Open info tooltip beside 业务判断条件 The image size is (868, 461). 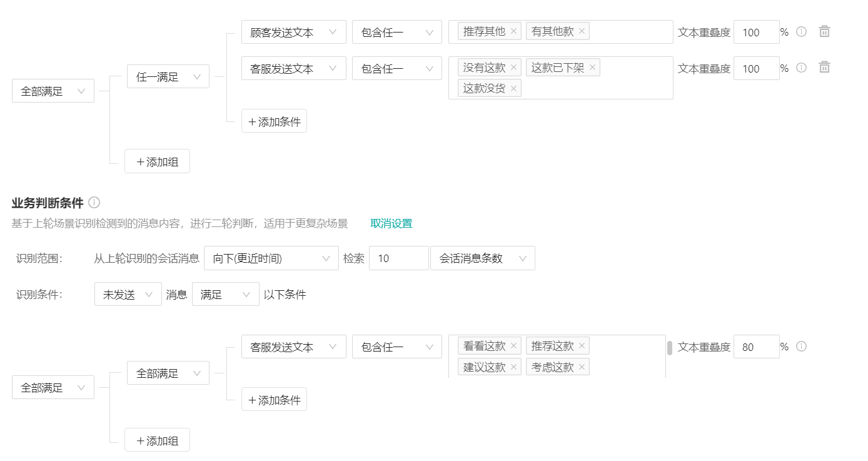(94, 202)
